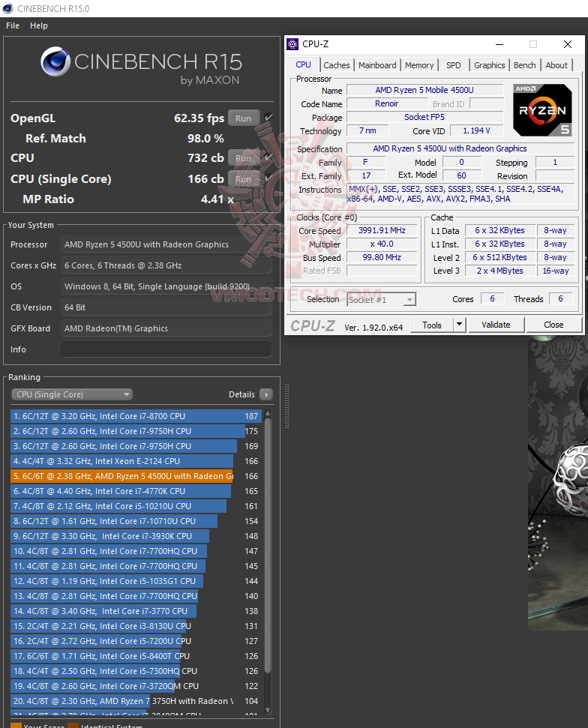Click the Validate button in CPU-Z

[x=496, y=325]
